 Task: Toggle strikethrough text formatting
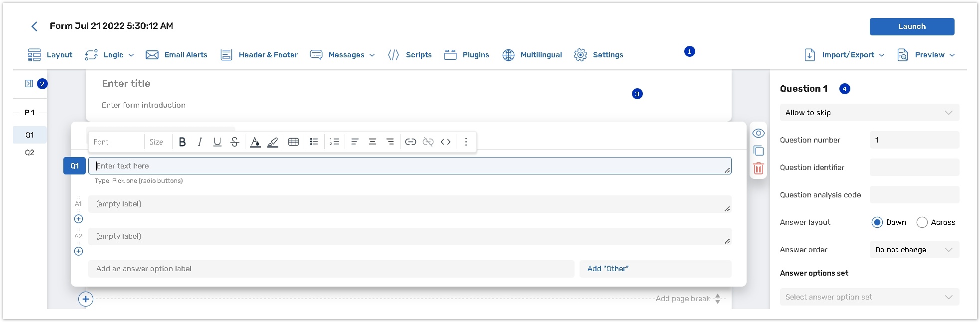point(234,142)
